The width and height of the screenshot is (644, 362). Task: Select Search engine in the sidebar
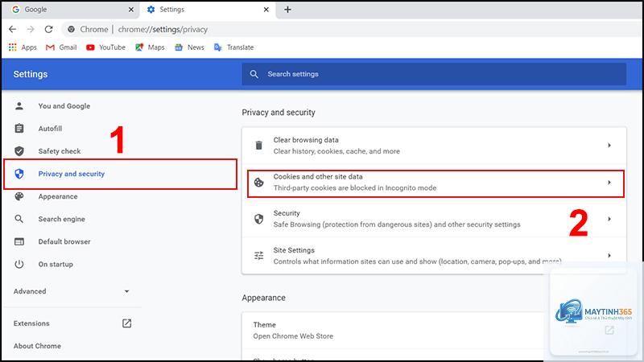(x=62, y=219)
